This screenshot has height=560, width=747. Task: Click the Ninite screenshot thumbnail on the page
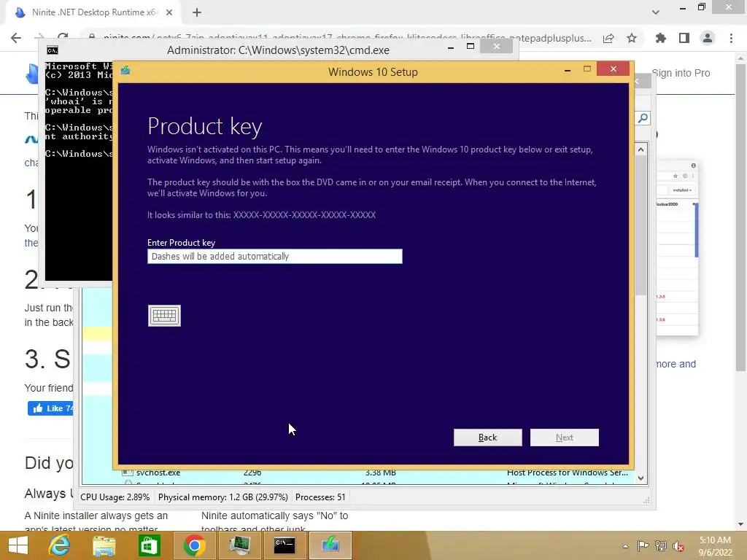click(677, 247)
